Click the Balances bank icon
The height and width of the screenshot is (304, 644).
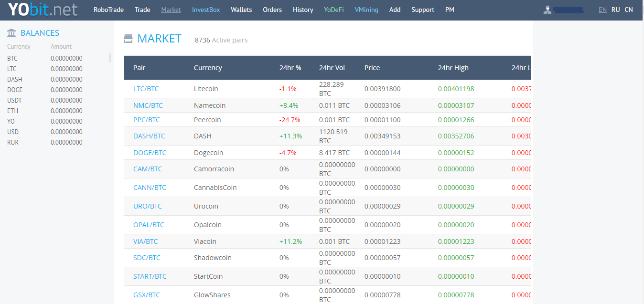point(12,33)
